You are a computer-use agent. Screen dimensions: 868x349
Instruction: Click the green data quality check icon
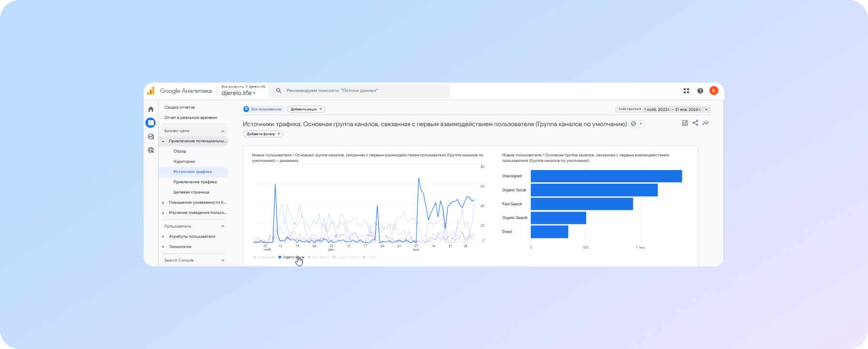pyautogui.click(x=633, y=124)
